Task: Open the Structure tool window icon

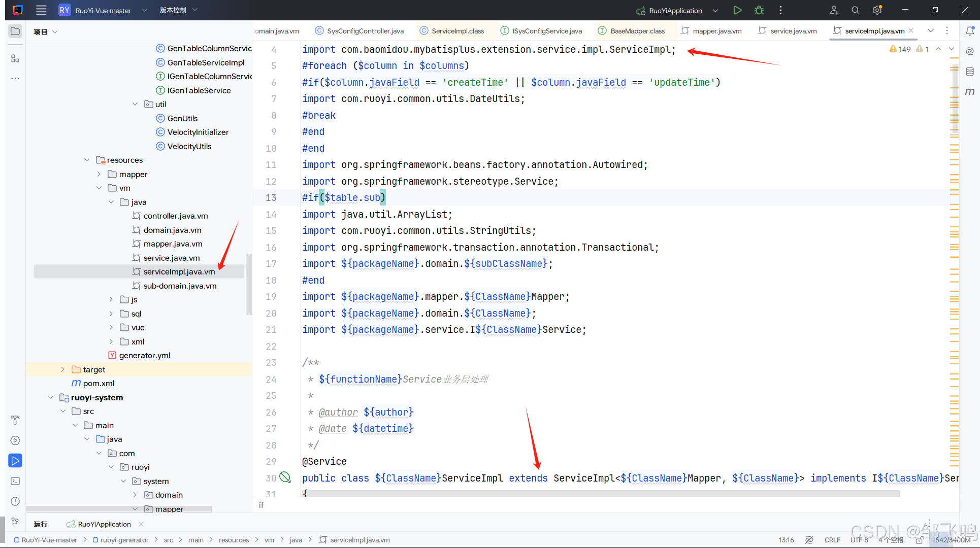Action: (15, 58)
